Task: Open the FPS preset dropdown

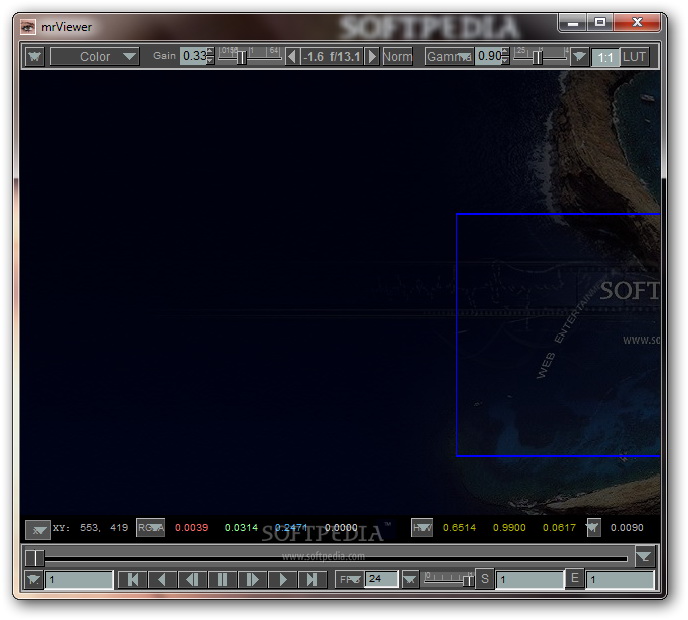Action: (350, 580)
